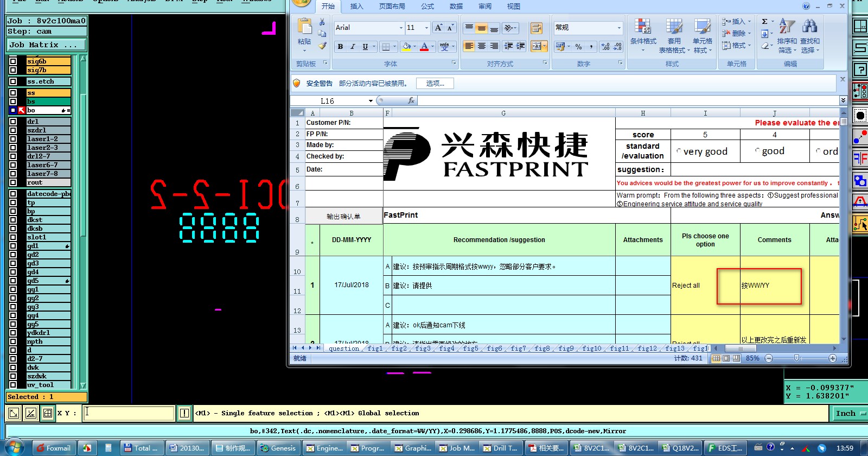This screenshot has height=456, width=868.
Task: Switch to the 数据 ribbon tab
Action: pos(456,7)
